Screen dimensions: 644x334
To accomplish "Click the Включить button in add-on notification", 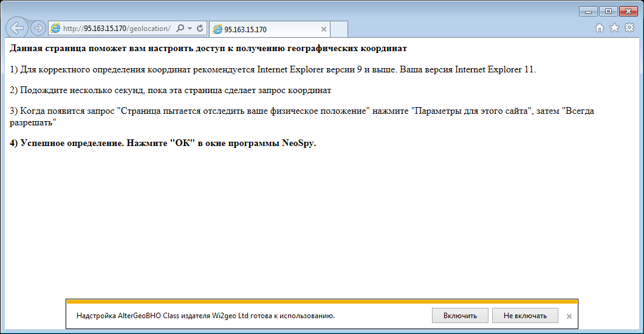I will click(460, 316).
